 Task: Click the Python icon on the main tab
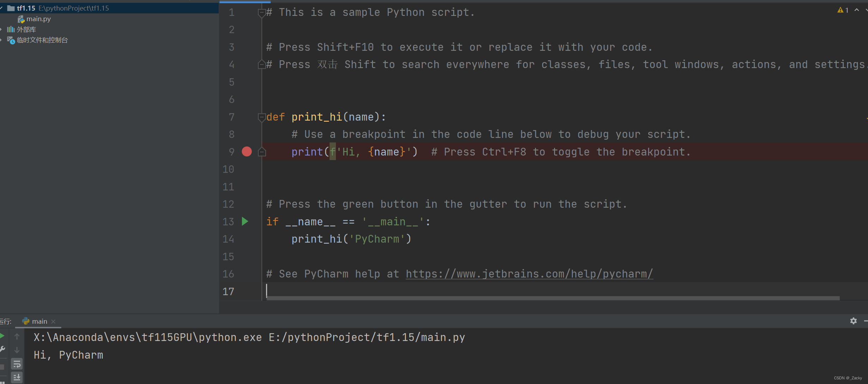(26, 321)
